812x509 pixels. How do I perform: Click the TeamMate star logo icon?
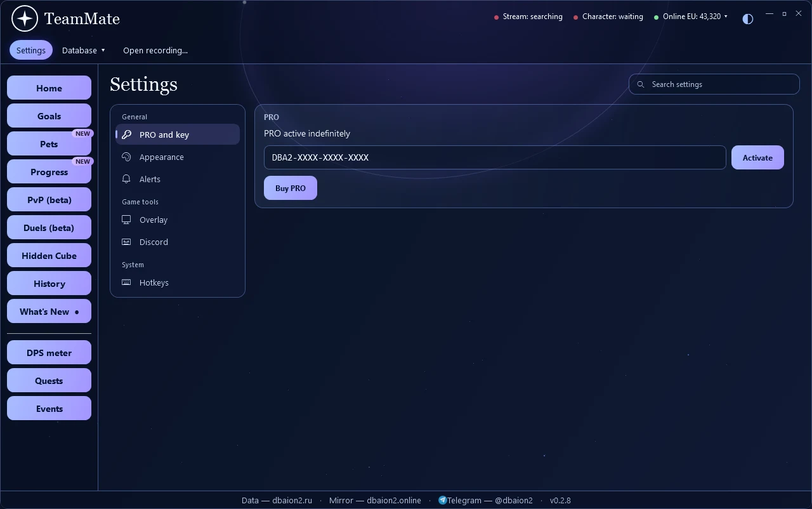click(25, 19)
